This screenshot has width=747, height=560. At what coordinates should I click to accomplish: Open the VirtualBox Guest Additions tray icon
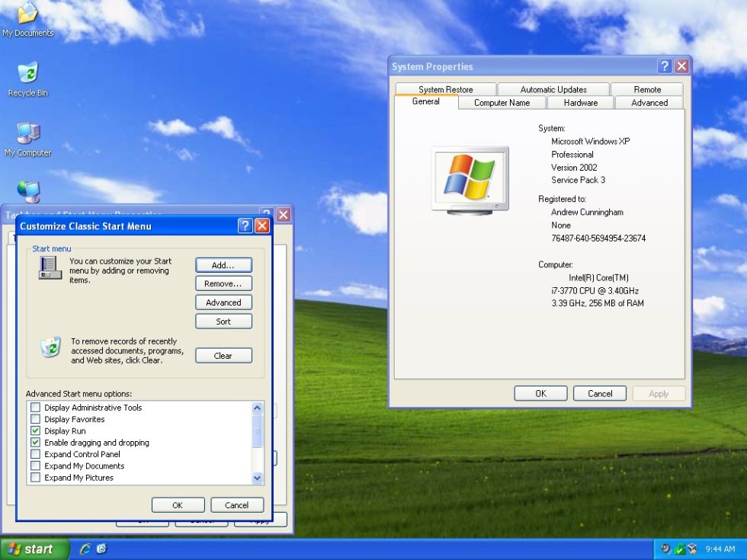point(691,549)
